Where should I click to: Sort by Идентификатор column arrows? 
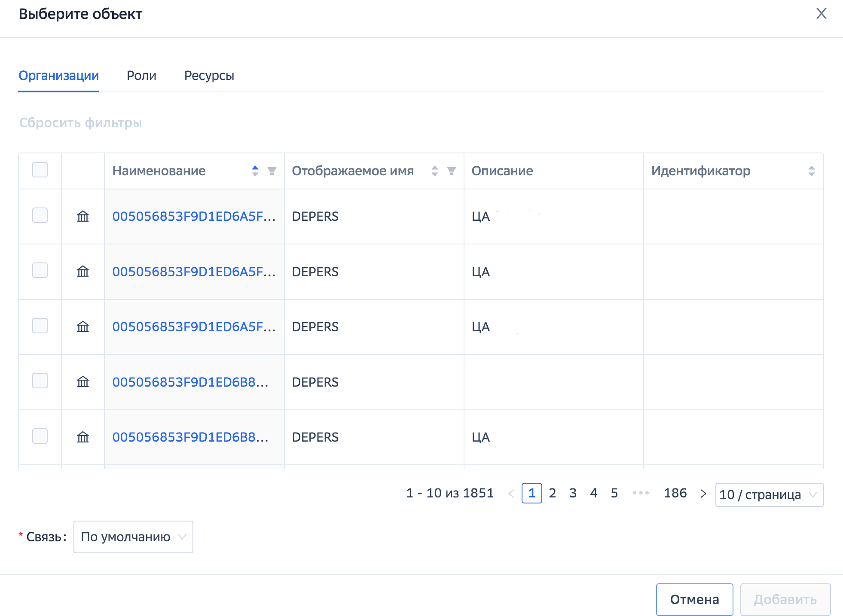coord(811,171)
